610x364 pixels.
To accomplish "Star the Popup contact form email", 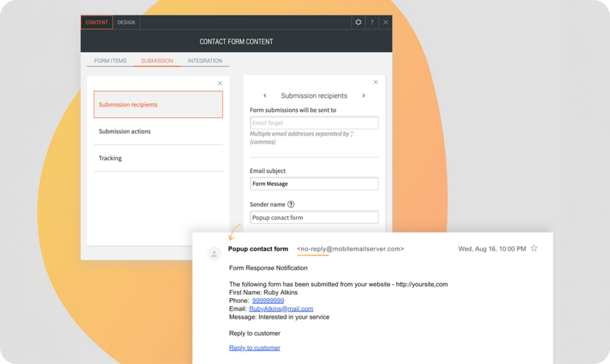I will [534, 248].
